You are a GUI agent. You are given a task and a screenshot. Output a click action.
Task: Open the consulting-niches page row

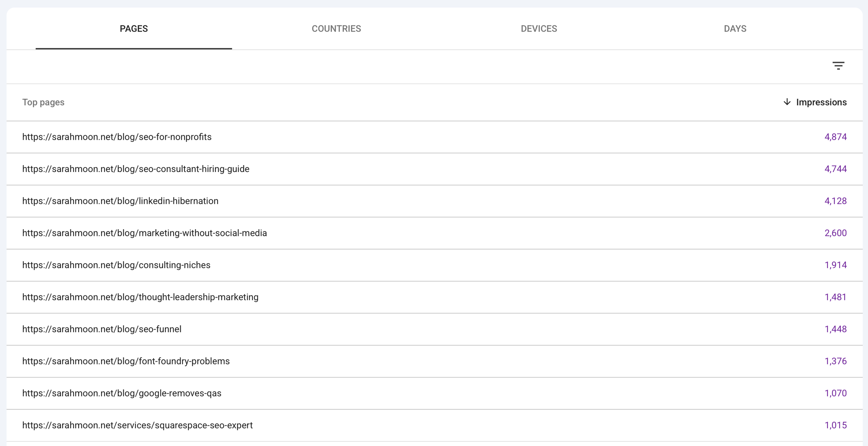click(434, 265)
